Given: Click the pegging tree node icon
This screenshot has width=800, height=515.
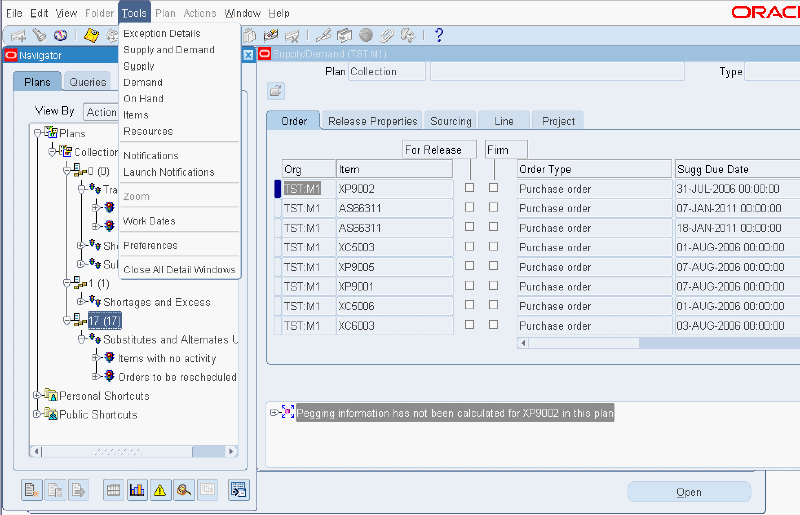Looking at the screenshot, I should pos(288,412).
